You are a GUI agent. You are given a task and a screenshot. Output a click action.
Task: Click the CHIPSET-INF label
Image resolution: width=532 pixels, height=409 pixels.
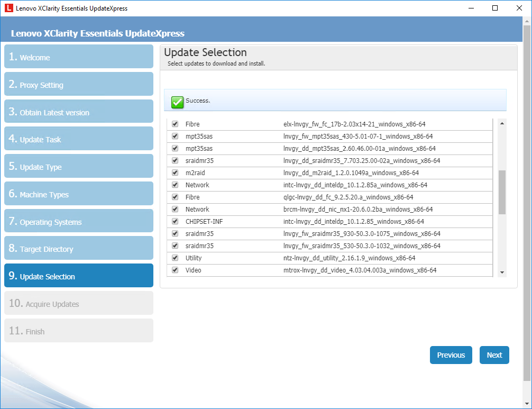[204, 221]
